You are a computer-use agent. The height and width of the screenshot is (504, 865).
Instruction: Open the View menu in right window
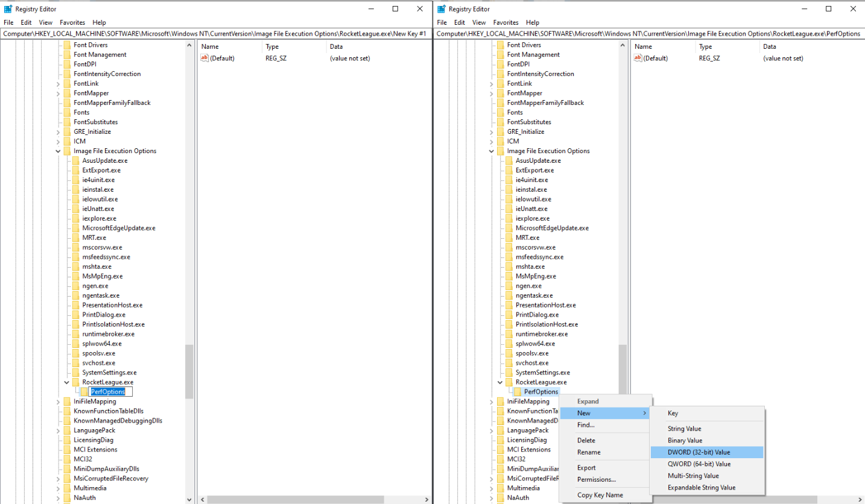tap(479, 22)
